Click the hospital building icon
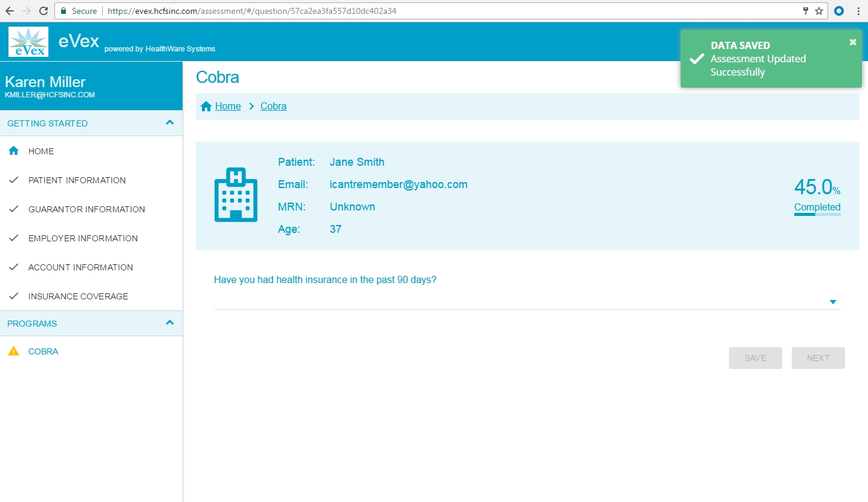Viewport: 868px width, 502px height. tap(236, 194)
